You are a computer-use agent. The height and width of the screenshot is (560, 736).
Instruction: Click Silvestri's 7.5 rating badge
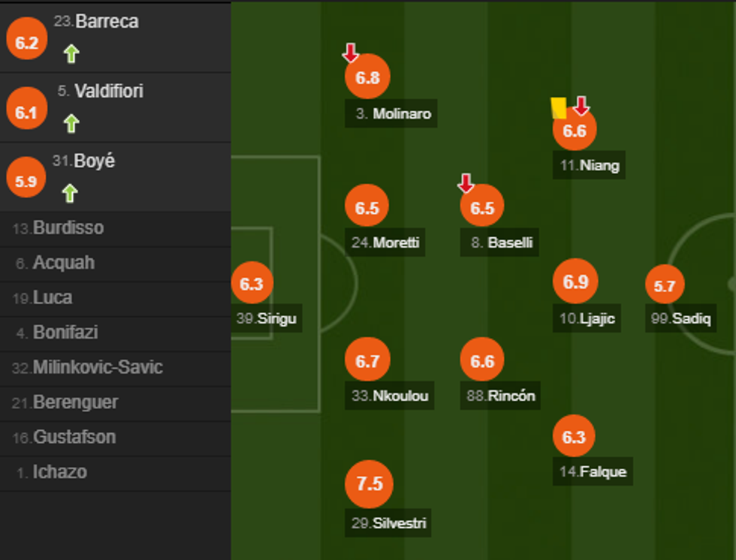[x=369, y=484]
